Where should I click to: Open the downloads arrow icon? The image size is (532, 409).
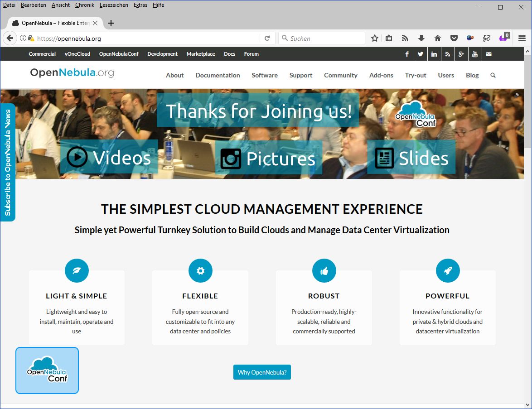click(x=421, y=38)
